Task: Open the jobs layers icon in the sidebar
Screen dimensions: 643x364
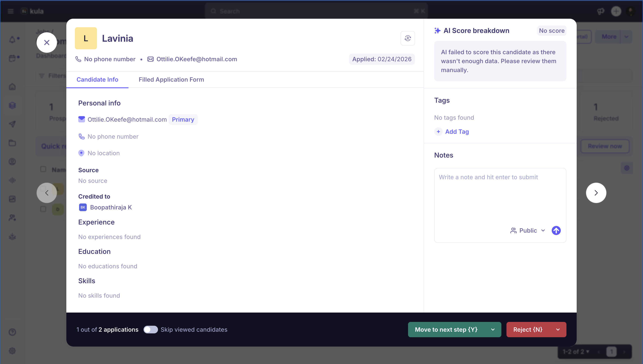Action: [13, 105]
